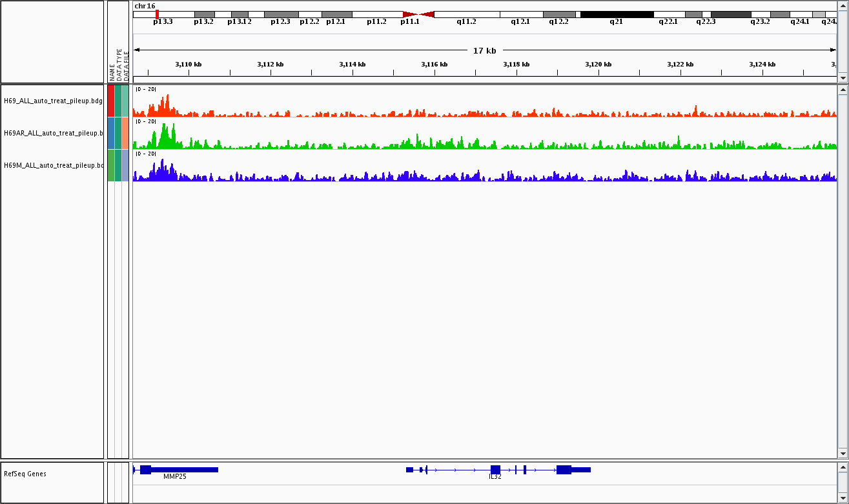This screenshot has width=849, height=504.
Task: Click the q21 cytoband on the ideogram
Action: 617,14
